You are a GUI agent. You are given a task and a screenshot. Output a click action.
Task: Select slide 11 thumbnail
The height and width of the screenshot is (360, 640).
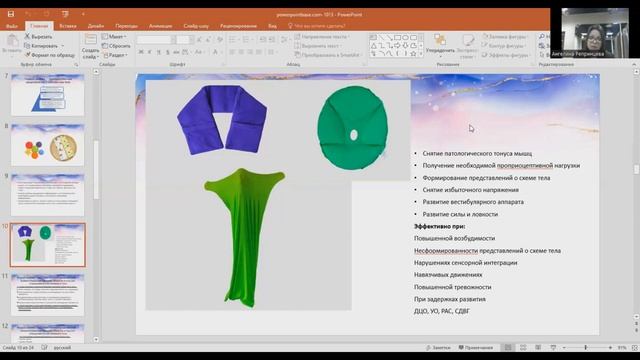47,295
